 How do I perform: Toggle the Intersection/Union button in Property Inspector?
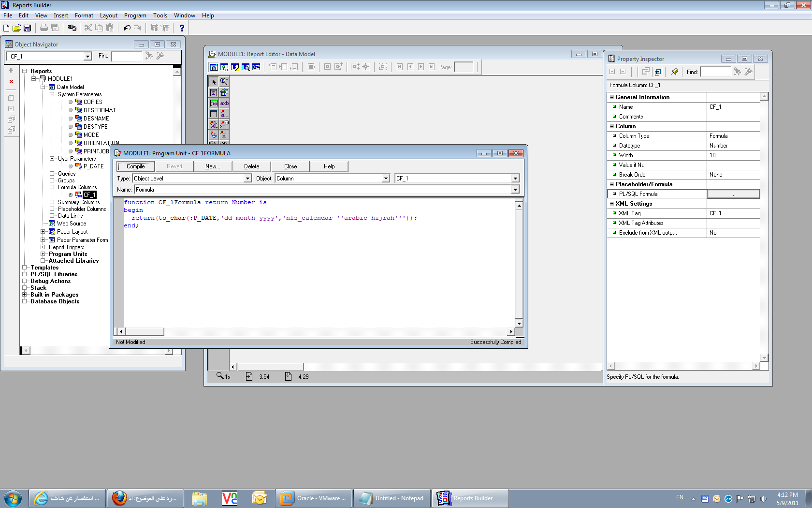(657, 72)
